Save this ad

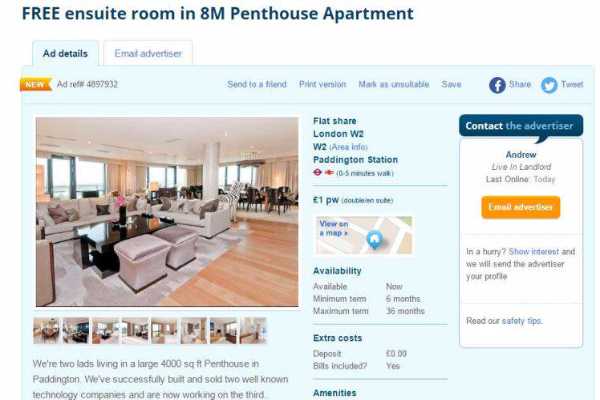tap(452, 84)
